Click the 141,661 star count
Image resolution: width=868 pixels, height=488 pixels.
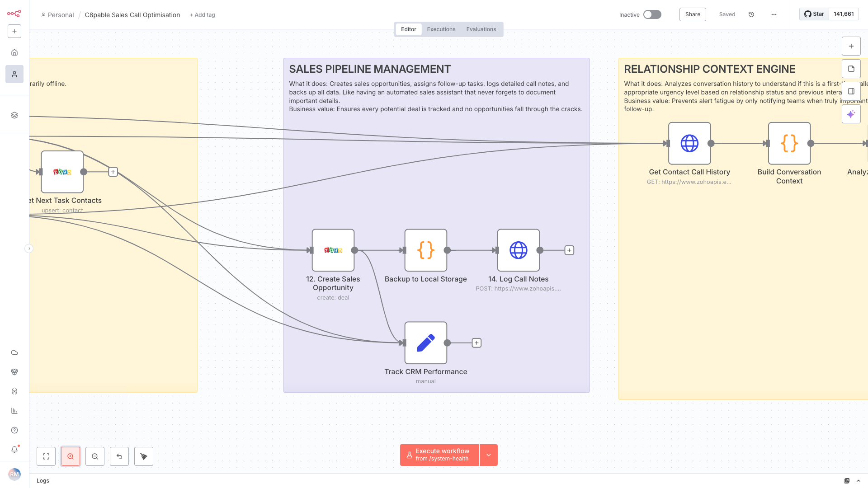pyautogui.click(x=844, y=14)
